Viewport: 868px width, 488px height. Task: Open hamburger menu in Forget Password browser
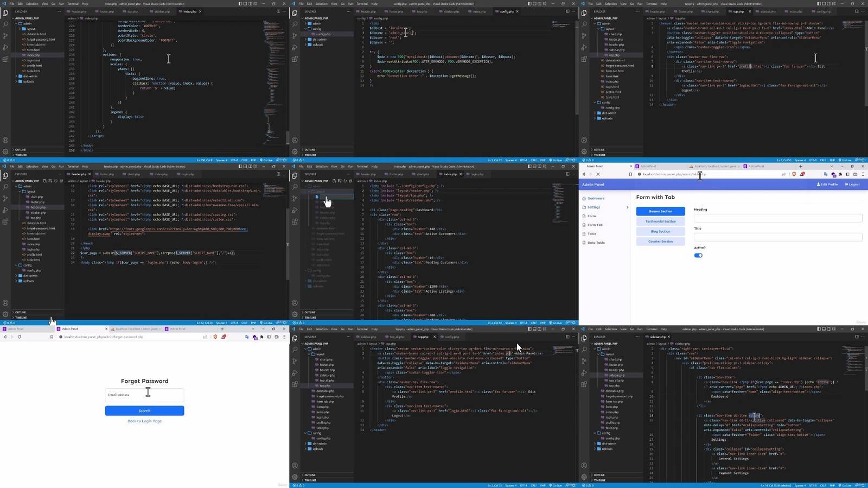point(284,337)
